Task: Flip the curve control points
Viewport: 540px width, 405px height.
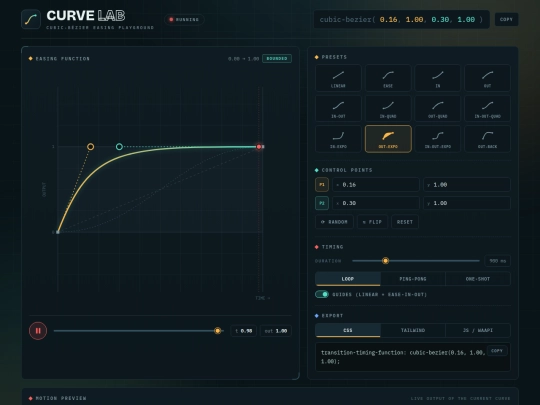Action: tap(372, 222)
